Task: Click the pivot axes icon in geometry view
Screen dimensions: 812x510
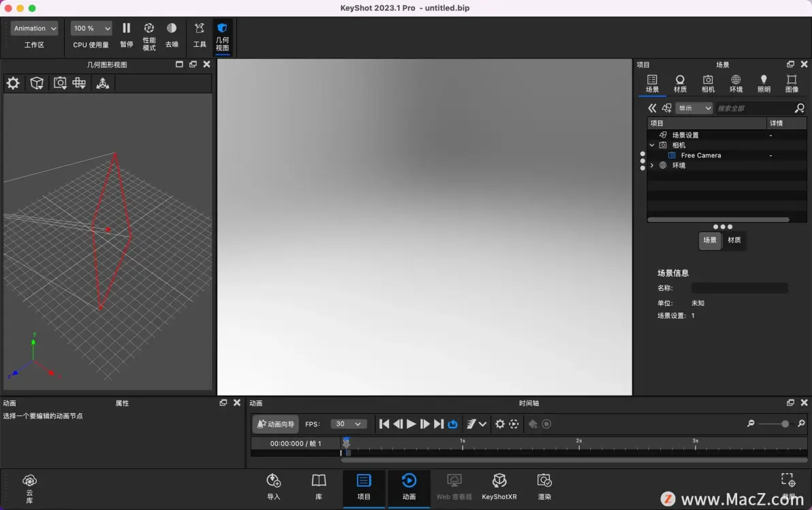Action: click(103, 83)
